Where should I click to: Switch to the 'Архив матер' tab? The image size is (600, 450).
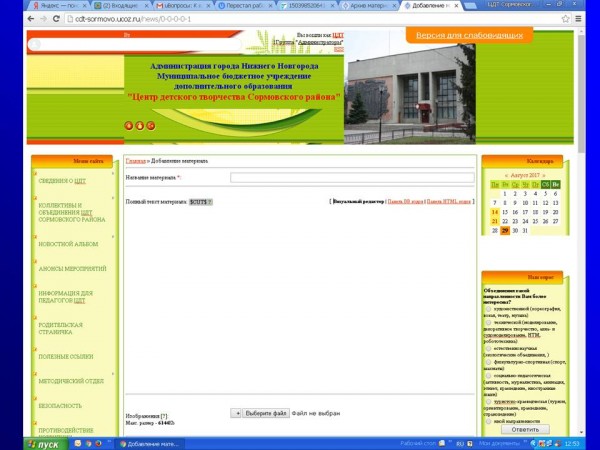pos(368,6)
